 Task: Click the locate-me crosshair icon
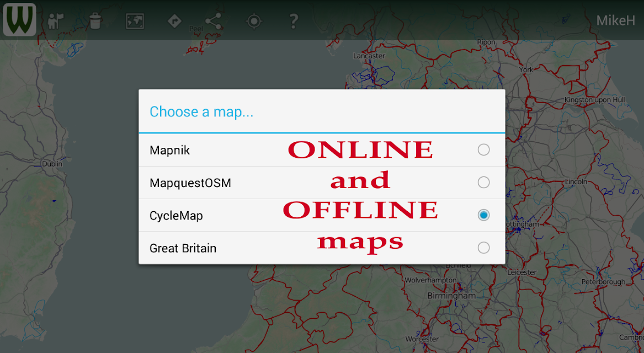tap(254, 21)
